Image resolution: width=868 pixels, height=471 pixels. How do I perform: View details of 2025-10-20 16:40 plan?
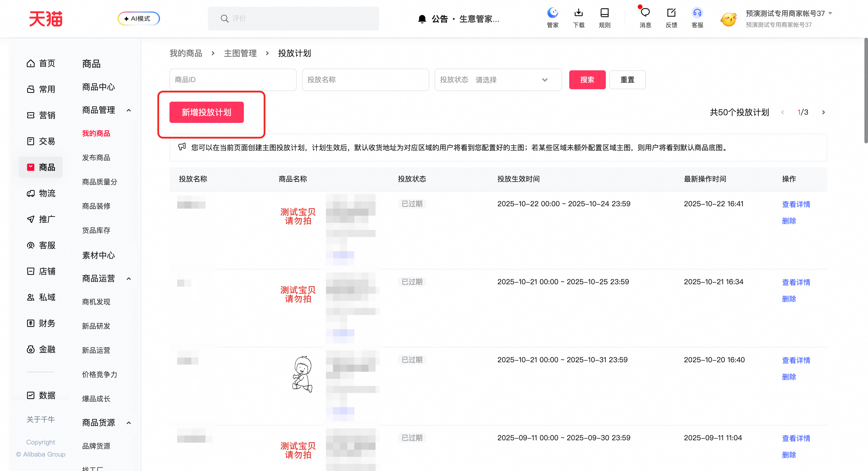796,360
